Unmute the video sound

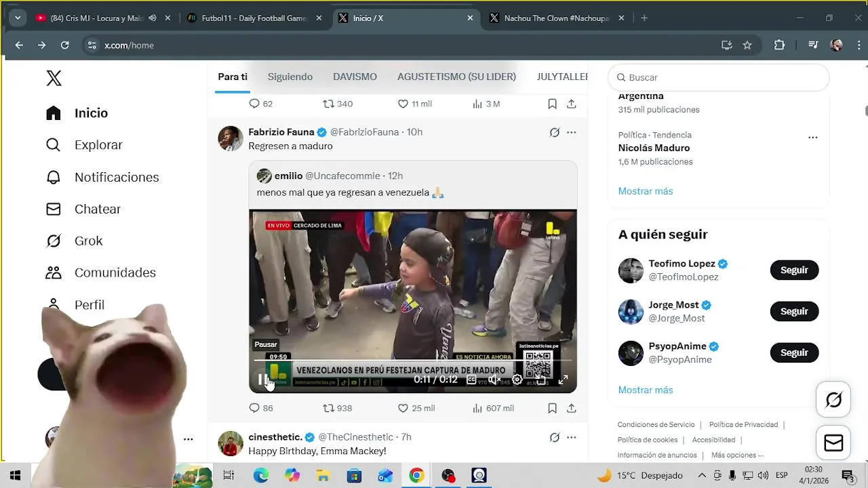pos(494,380)
